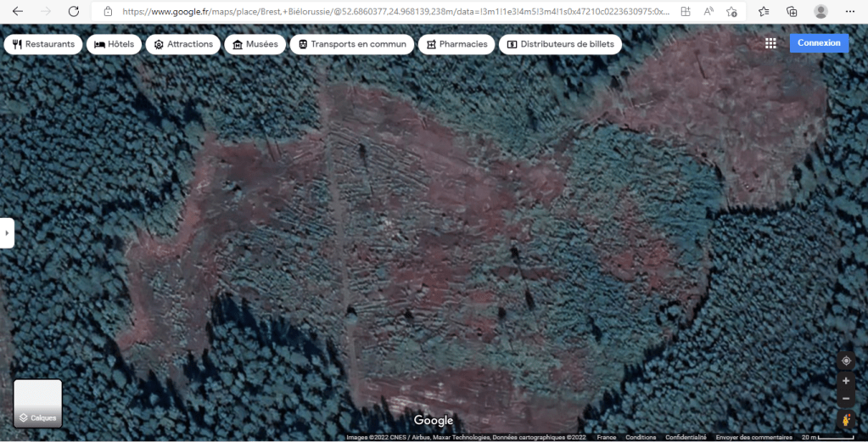Image resolution: width=868 pixels, height=442 pixels.
Task: Select the Hôtels category chip
Action: [114, 44]
